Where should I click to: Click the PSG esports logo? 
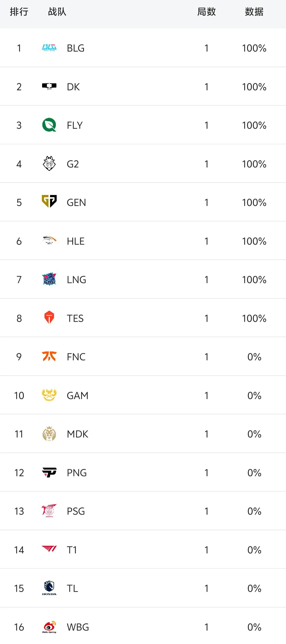click(49, 511)
